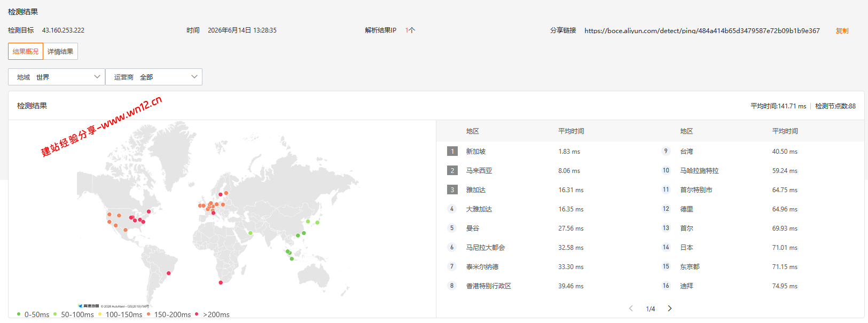Select the 德里 region entry
This screenshot has width=868, height=323.
click(x=686, y=209)
